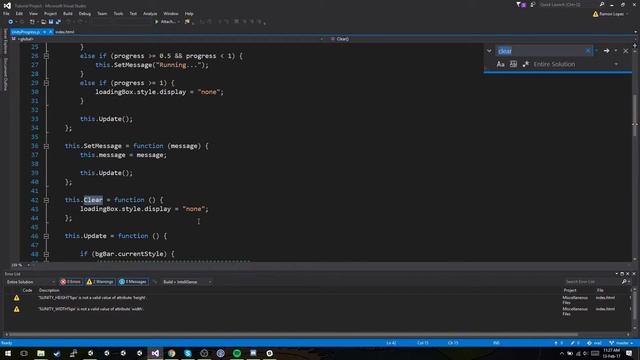
Task: Open the signed-in account name dropdown
Action: [611, 14]
